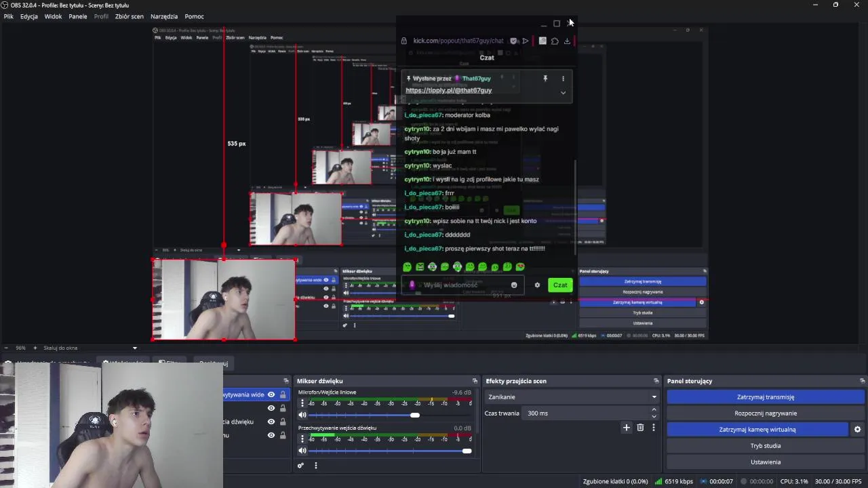The height and width of the screenshot is (488, 868).
Task: Enable Tryb studia
Action: click(x=766, y=445)
